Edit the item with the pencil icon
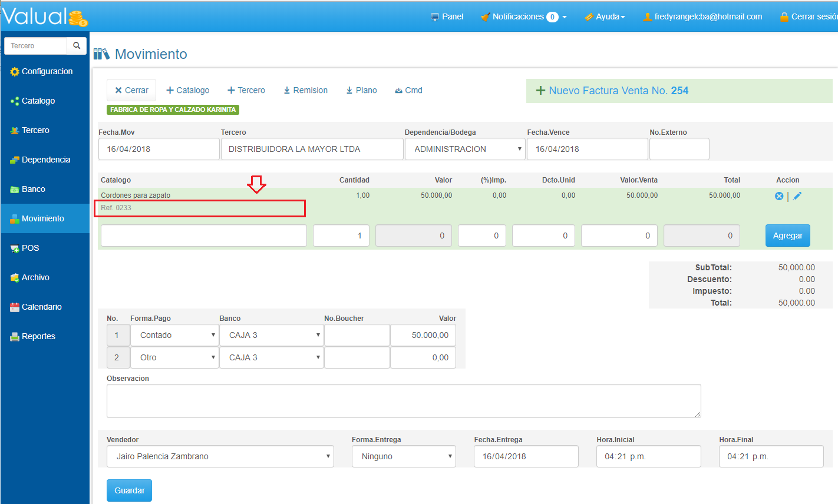 point(797,196)
